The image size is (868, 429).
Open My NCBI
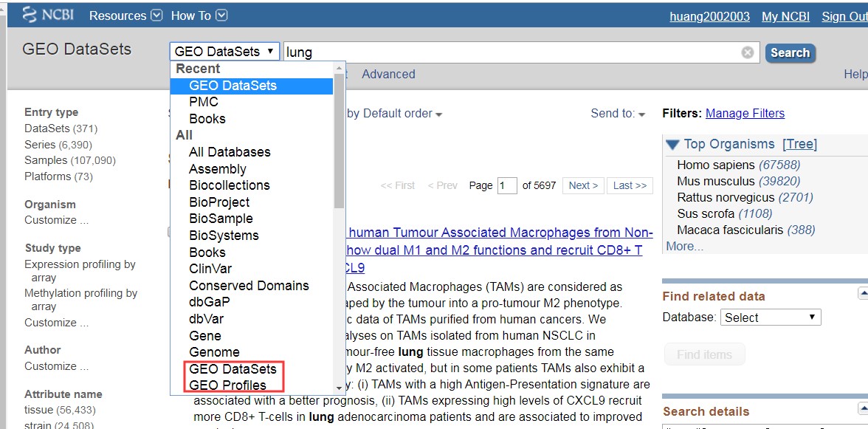coord(785,16)
